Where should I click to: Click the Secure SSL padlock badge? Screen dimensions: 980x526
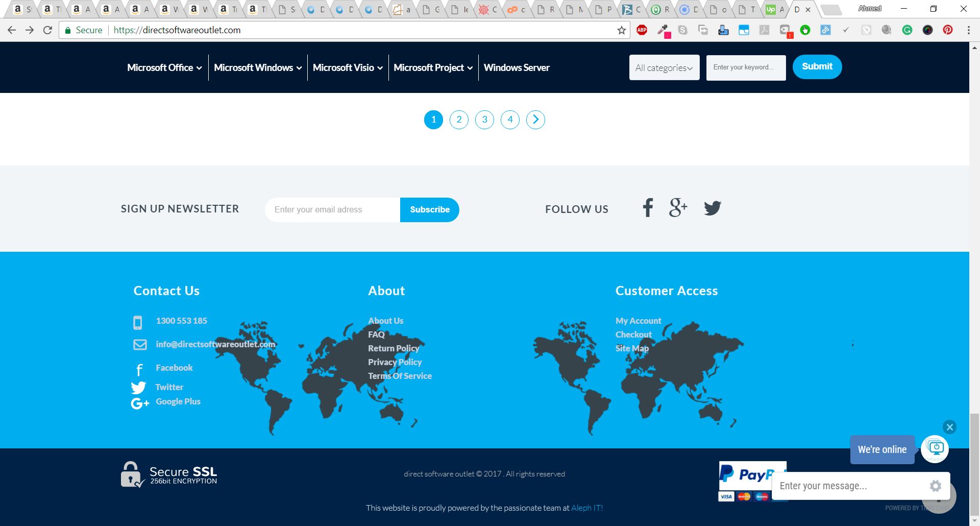169,474
